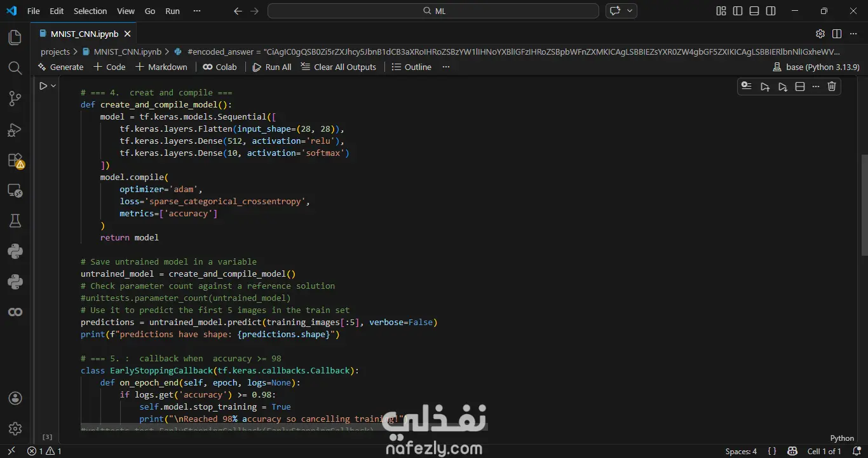Open the Remote Explorer view
The width and height of the screenshot is (868, 458).
pos(15,191)
